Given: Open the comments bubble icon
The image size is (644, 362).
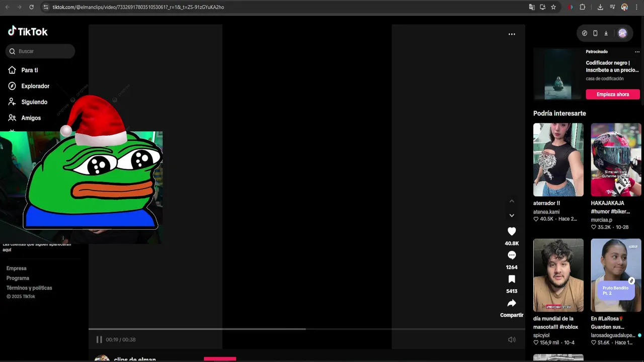Looking at the screenshot, I should click(512, 255).
